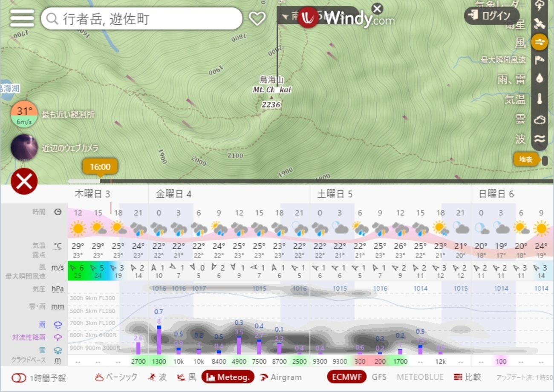Close the forecast panel with red X
This screenshot has width=554, height=392.
click(24, 182)
